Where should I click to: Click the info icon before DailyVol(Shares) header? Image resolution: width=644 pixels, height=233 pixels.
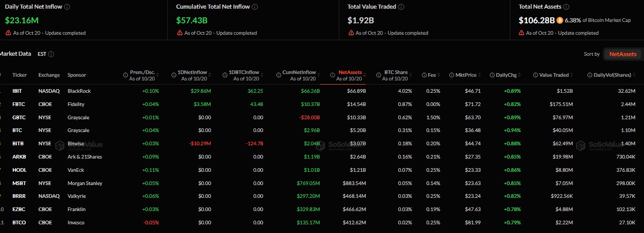point(590,75)
